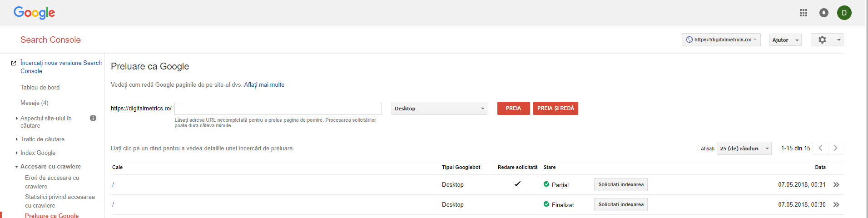Go to previous results page arrow
This screenshot has height=218, width=868.
coord(820,148)
